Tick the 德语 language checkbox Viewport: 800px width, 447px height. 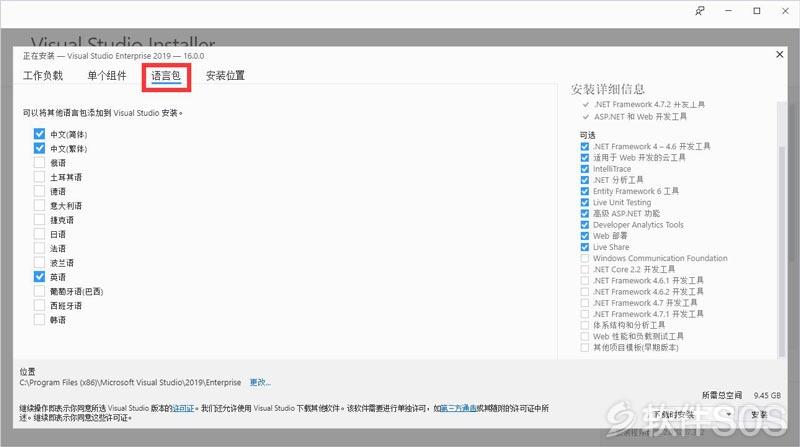coord(39,191)
